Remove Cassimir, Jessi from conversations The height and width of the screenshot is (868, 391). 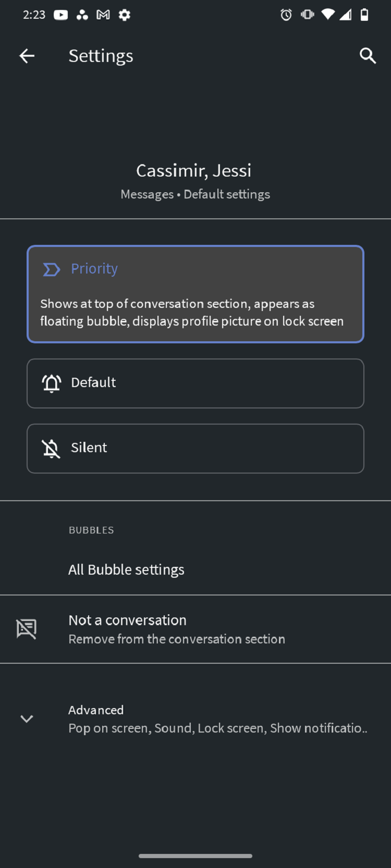pyautogui.click(x=195, y=628)
